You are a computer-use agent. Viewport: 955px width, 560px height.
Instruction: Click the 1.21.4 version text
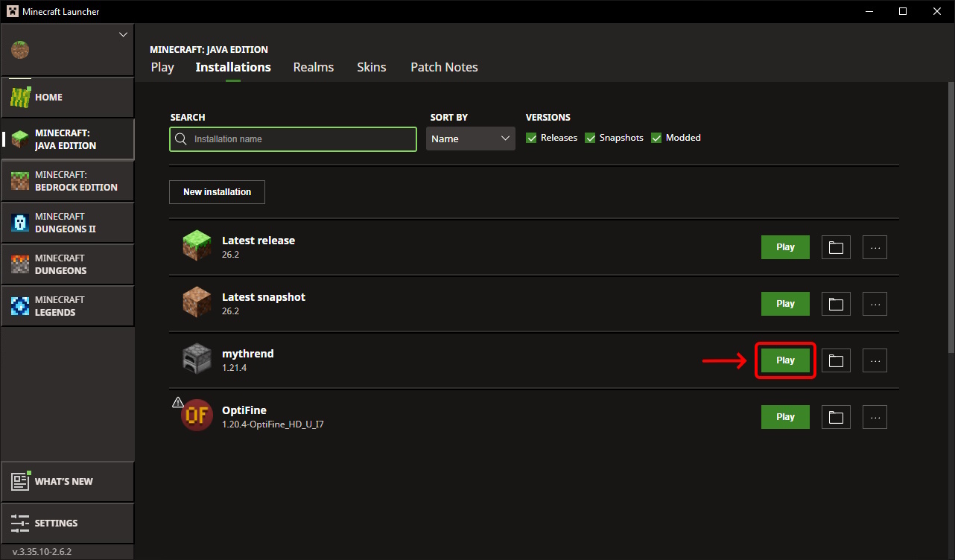pos(234,368)
